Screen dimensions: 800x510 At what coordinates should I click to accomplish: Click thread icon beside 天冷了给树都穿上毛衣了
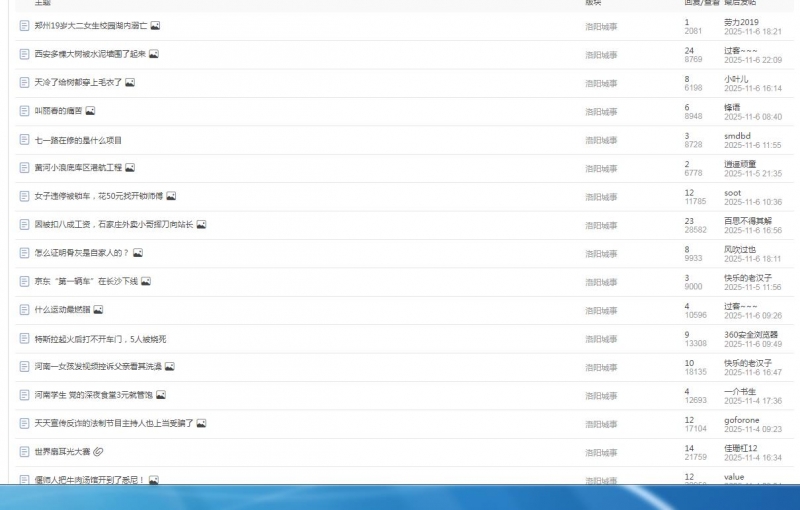[x=25, y=82]
